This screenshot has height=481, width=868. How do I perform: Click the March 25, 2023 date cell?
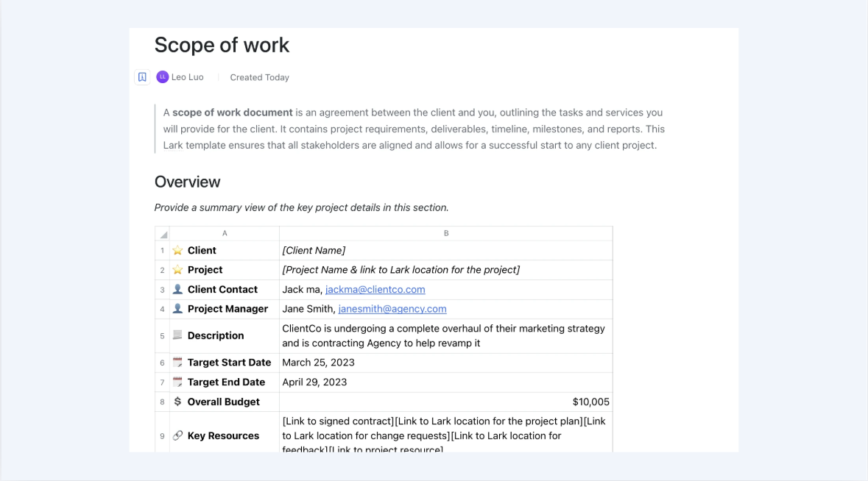click(446, 363)
